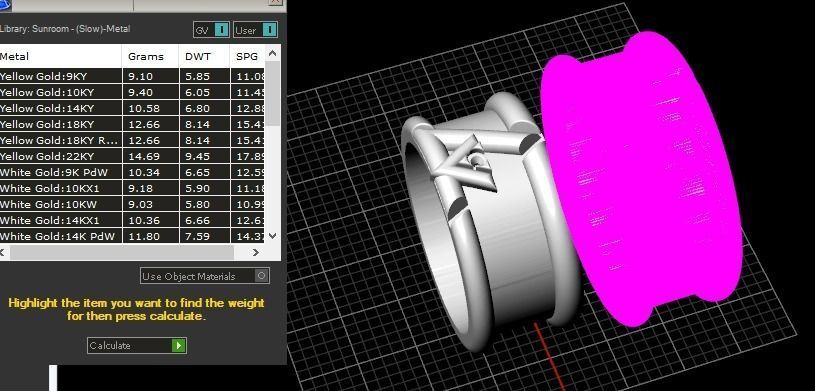Click the 9.10 grams cell
815x391 pixels.
tap(150, 76)
